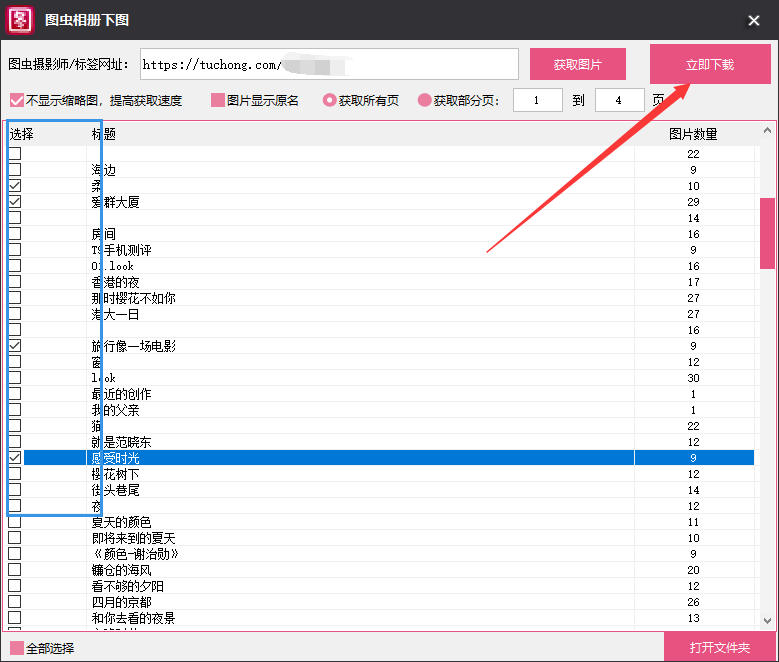Click the 标题 column header
The width and height of the screenshot is (779, 662).
[103, 134]
